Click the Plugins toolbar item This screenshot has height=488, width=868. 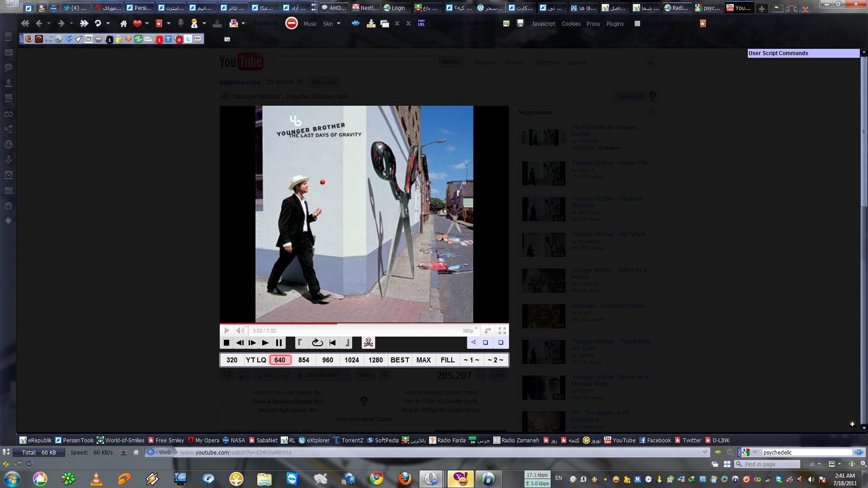(x=615, y=23)
